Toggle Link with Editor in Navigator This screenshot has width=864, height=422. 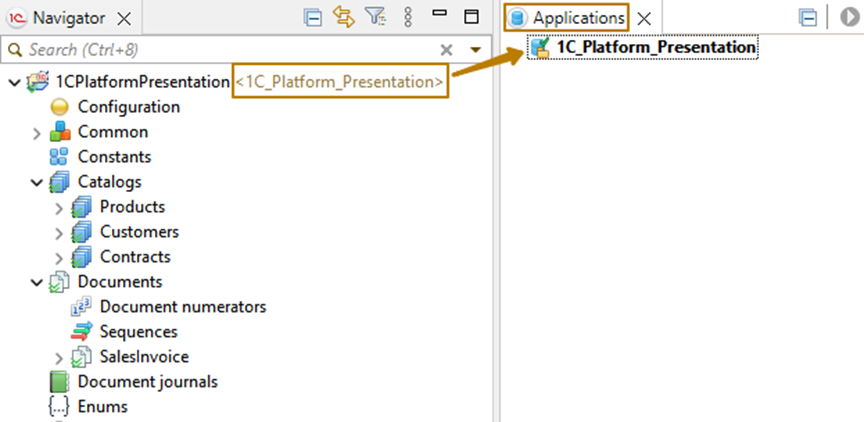(x=344, y=17)
